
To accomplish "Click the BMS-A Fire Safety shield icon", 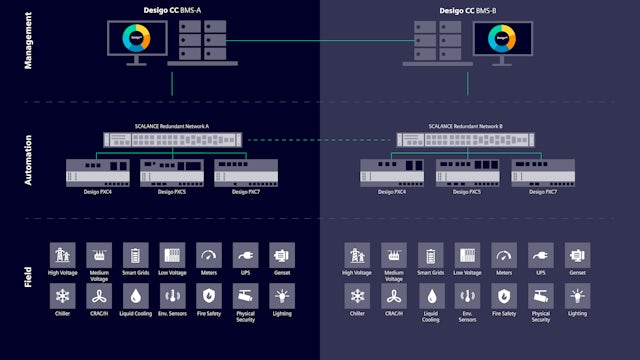I will click(209, 296).
